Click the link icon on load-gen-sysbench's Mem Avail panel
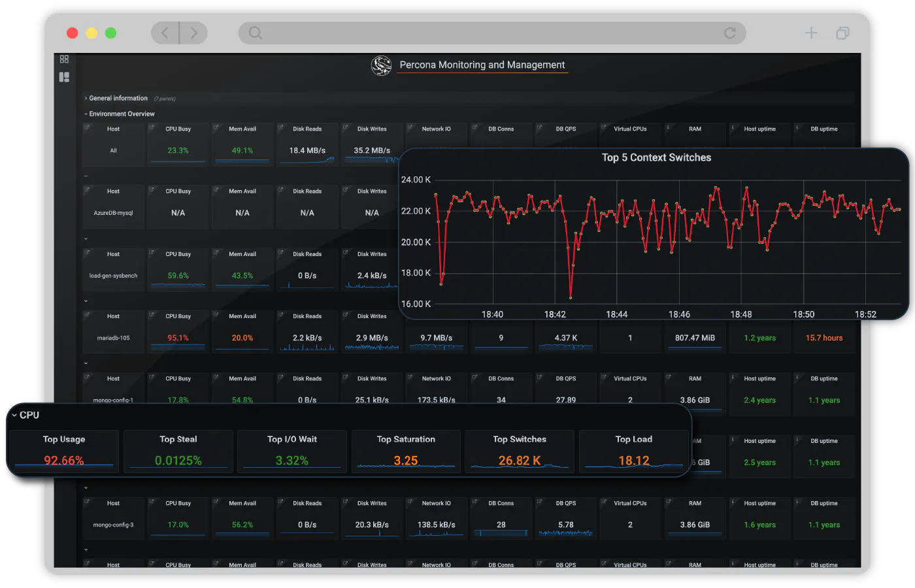The width and height of the screenshot is (915, 588). coord(216,253)
